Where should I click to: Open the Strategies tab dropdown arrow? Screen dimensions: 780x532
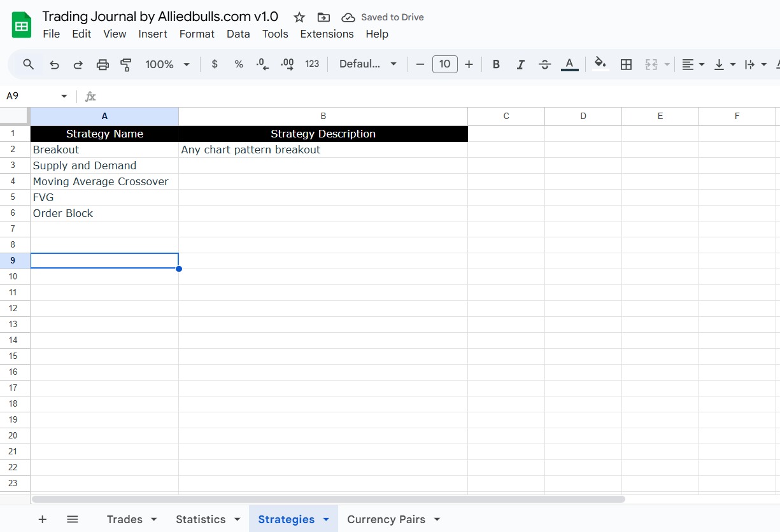point(327,520)
